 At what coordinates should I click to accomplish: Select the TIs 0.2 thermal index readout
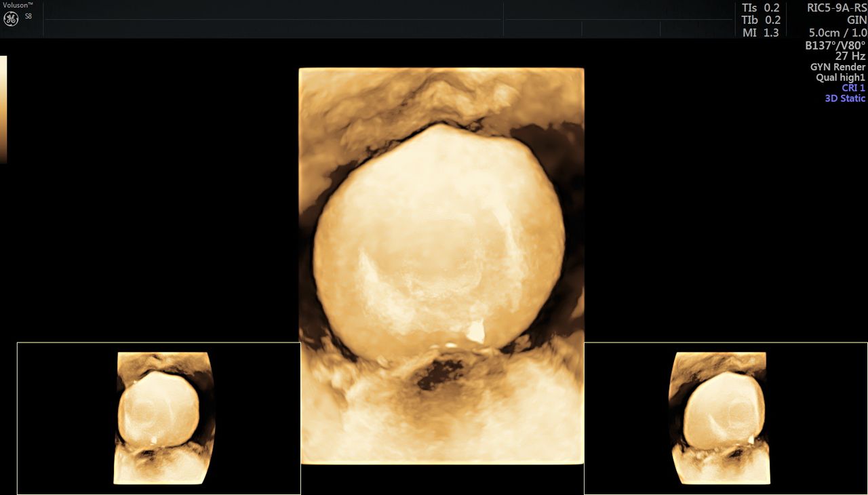pyautogui.click(x=760, y=8)
